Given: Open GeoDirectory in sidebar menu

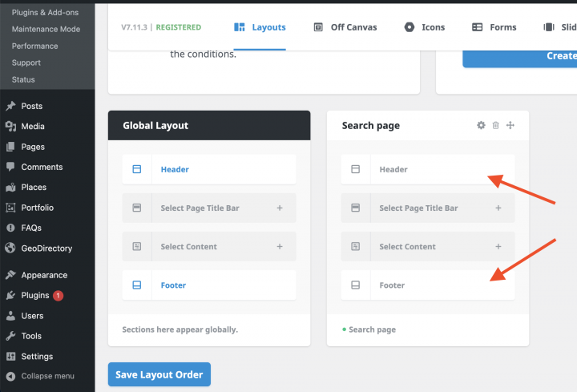Looking at the screenshot, I should 46,249.
